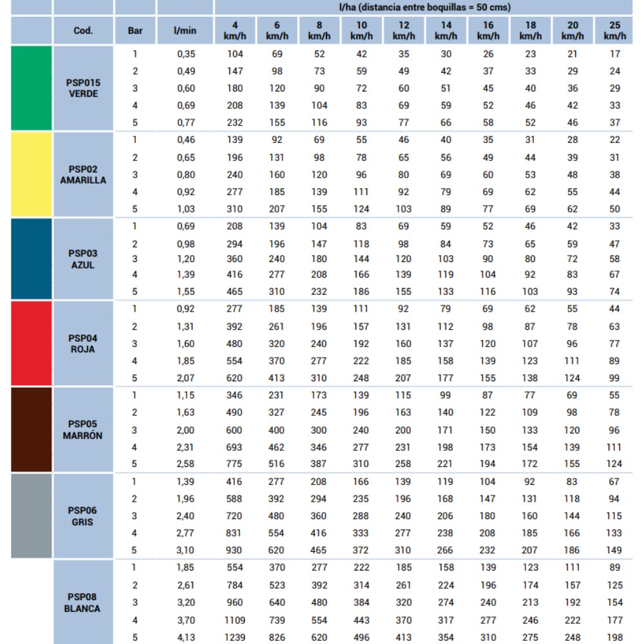Click the value '17' under 25 km/h
This screenshot has height=644, width=644.
tap(615, 54)
